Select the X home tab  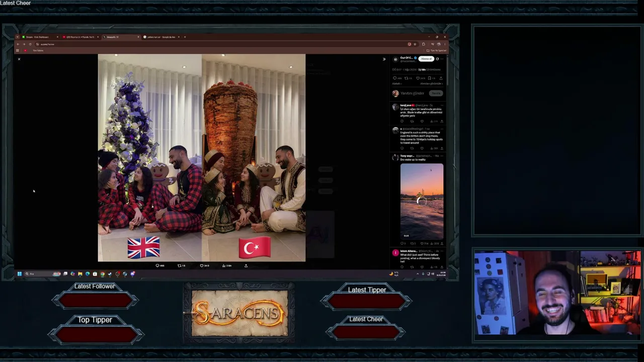[x=121, y=37]
